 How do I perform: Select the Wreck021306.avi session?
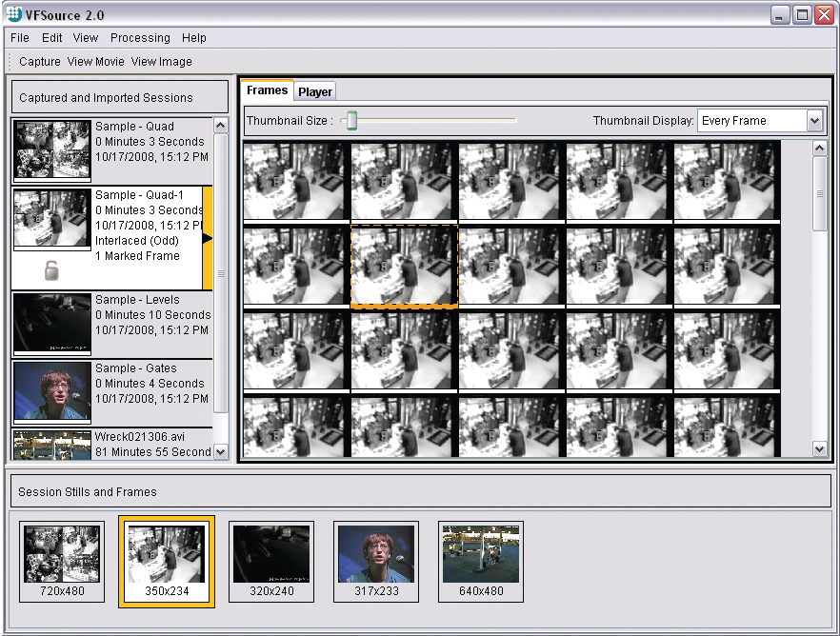pos(112,445)
